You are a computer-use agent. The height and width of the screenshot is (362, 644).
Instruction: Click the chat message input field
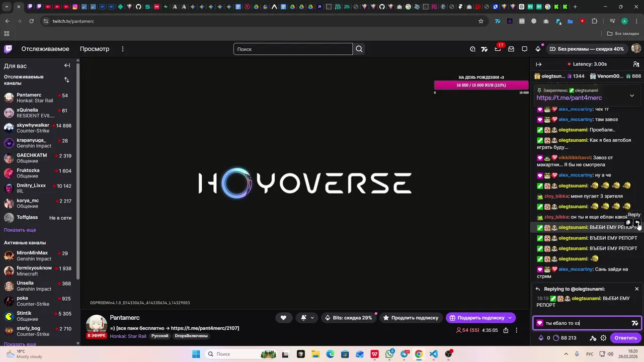point(587,323)
